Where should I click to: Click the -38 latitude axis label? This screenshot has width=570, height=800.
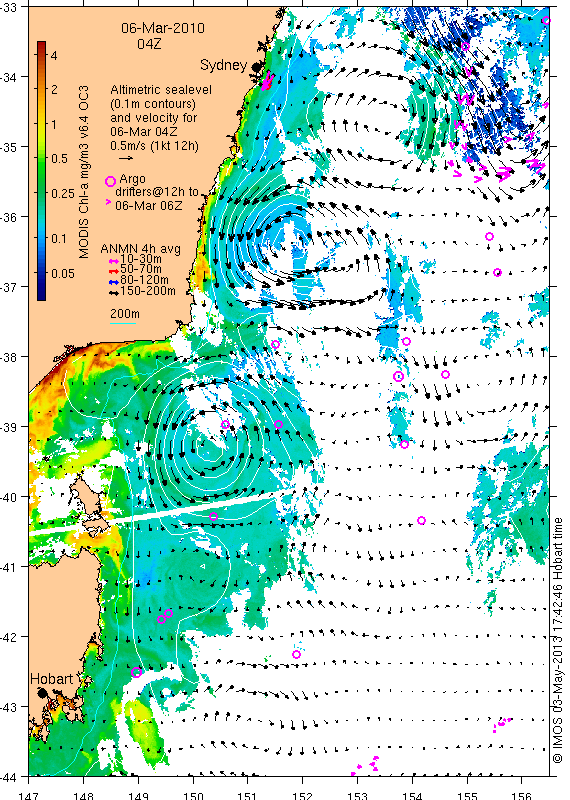pos(8,357)
